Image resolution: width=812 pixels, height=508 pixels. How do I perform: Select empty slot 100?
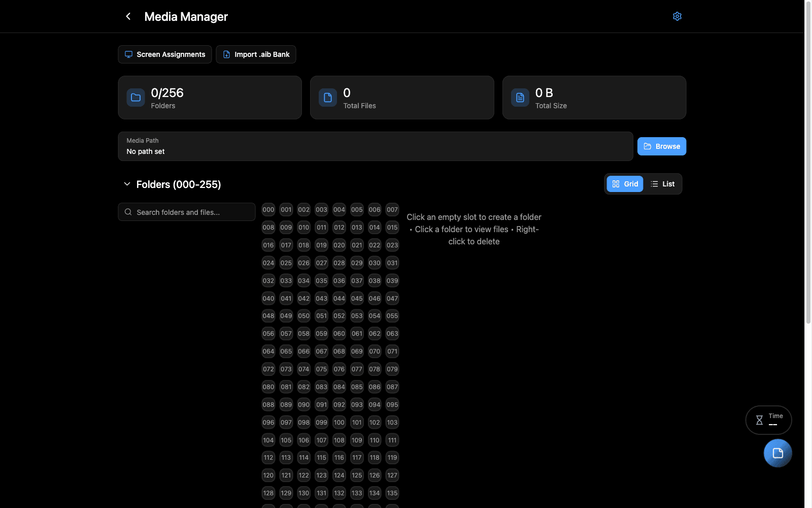[339, 422]
